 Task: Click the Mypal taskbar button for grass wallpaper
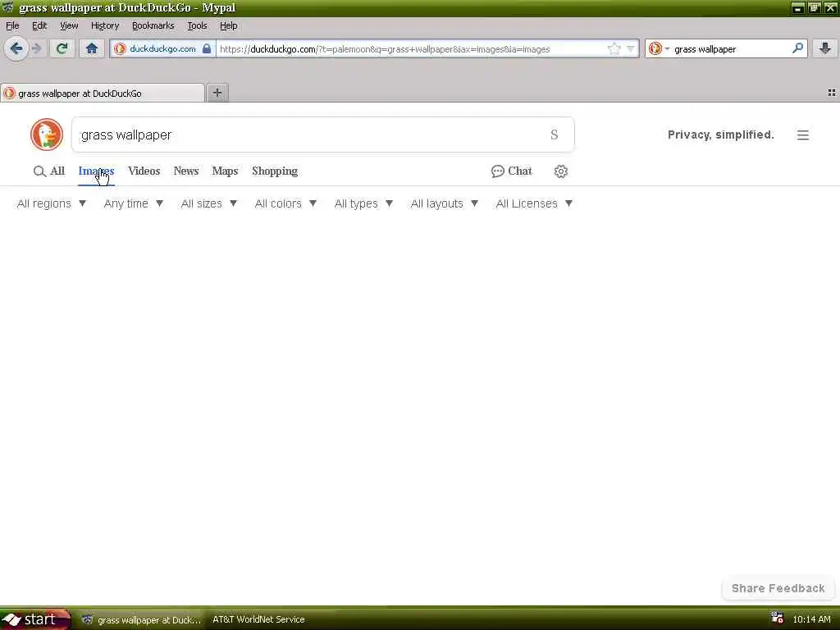pos(141,620)
